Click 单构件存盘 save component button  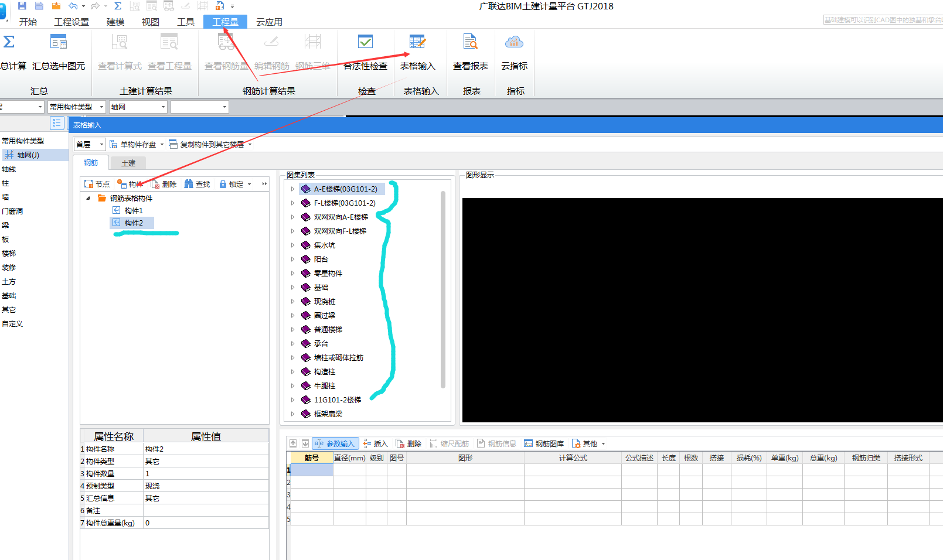click(x=133, y=144)
